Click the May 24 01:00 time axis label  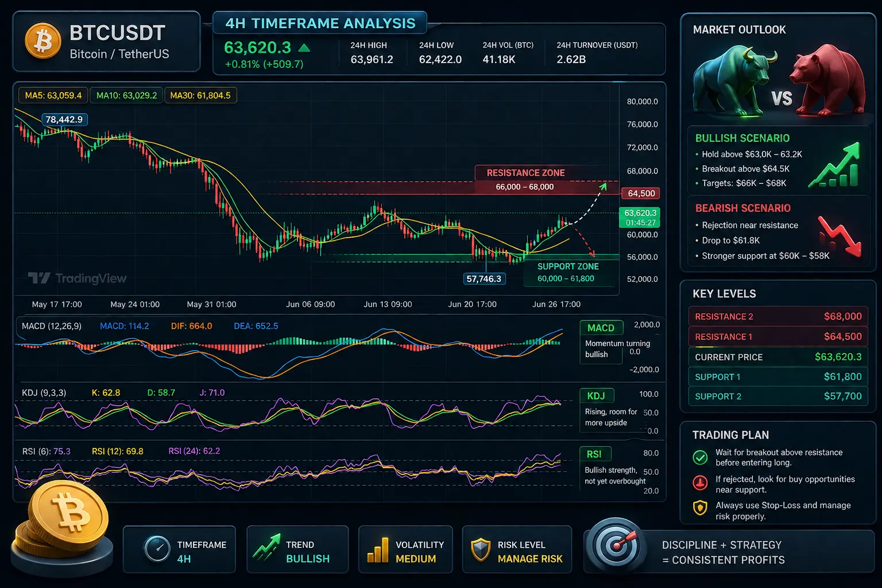pyautogui.click(x=135, y=304)
